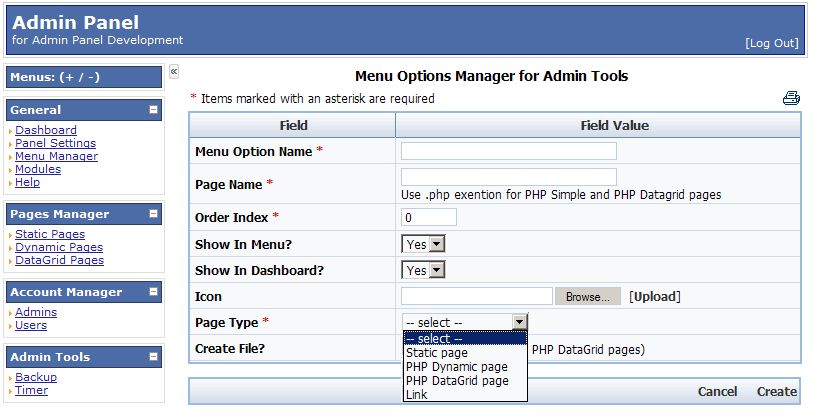This screenshot has height=415, width=815.
Task: Collapse the sidebar with the double-arrow icon
Action: [174, 72]
